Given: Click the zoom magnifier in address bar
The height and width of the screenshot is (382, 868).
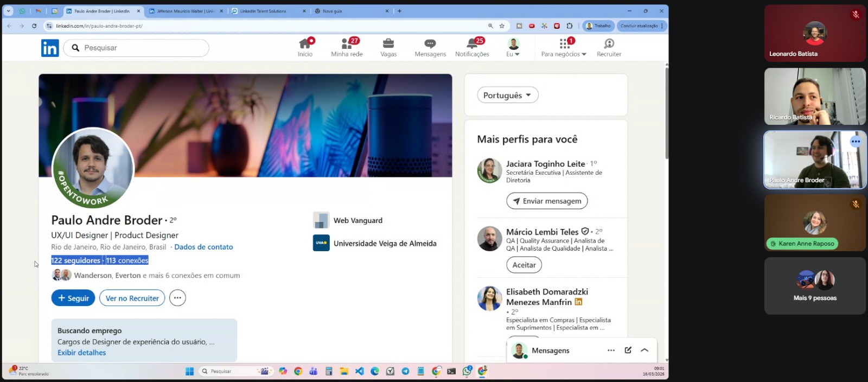Looking at the screenshot, I should click(x=490, y=26).
